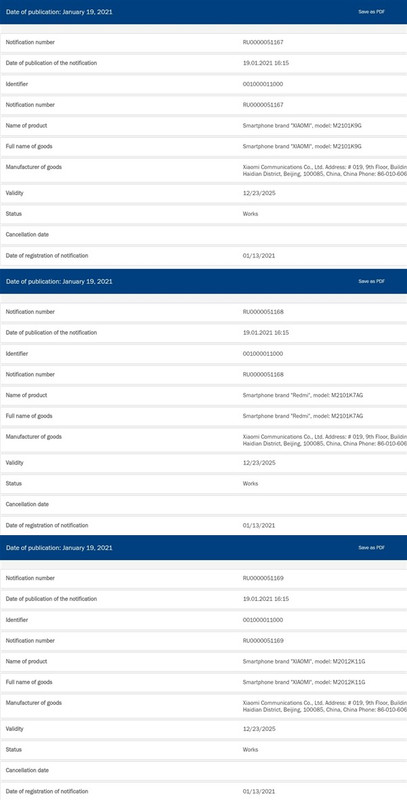
Task: Click the manufacturer address in the M2101K9G record
Action: click(325, 170)
